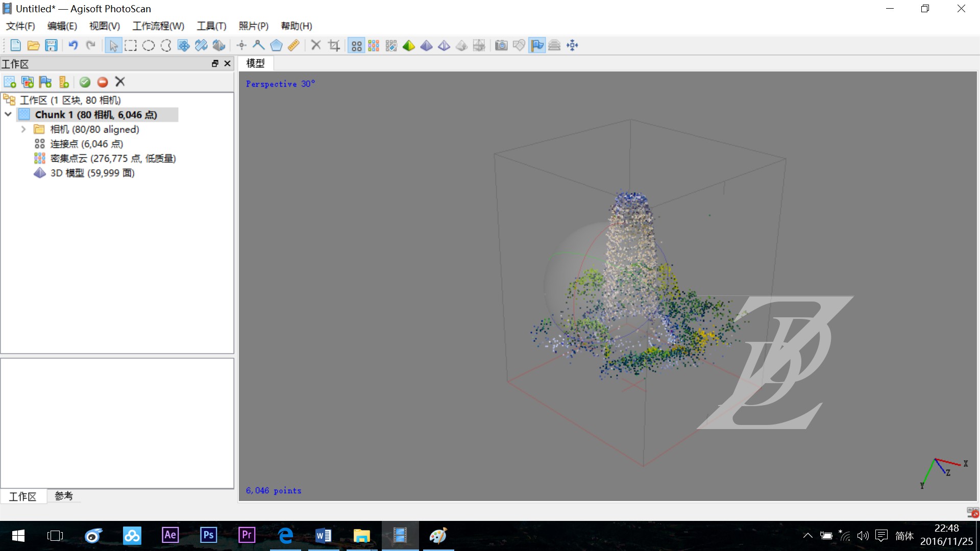
Task: Select the Rectangle selection tool
Action: point(131,45)
